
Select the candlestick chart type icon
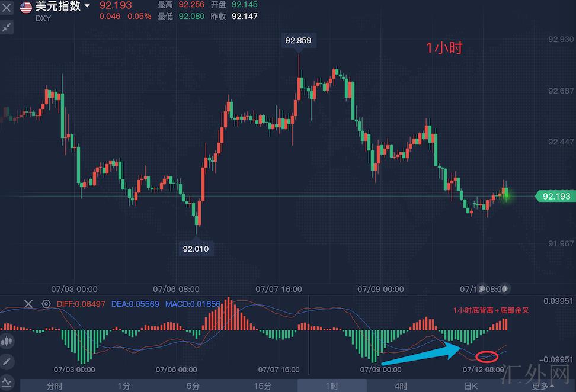click(7, 341)
